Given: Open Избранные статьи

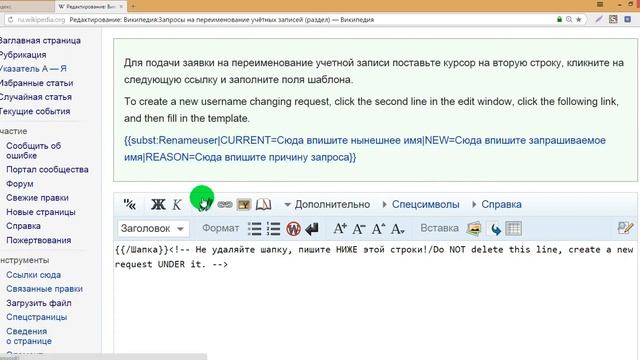Looking at the screenshot, I should [x=36, y=83].
